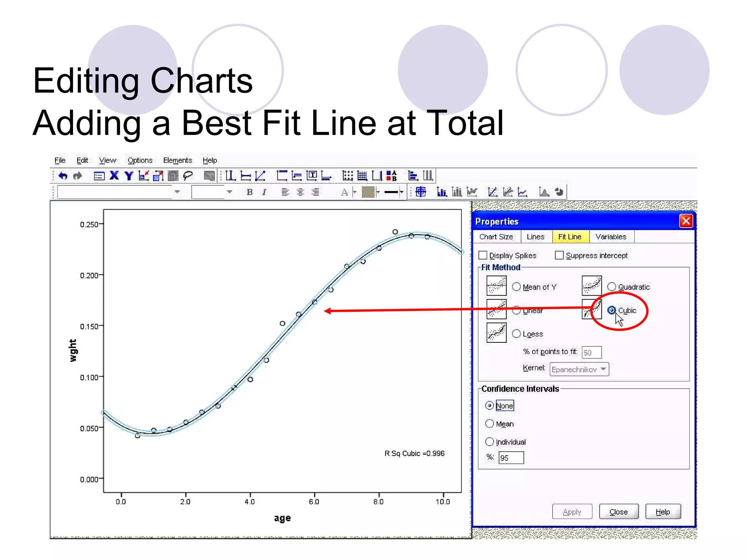Click the rescale chart icon with red arrow
The width and height of the screenshot is (747, 560).
pyautogui.click(x=144, y=176)
